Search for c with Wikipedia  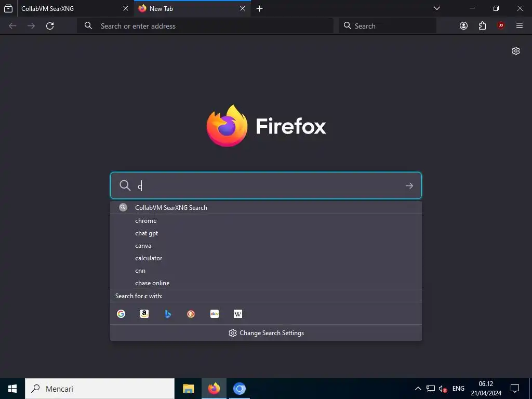tap(238, 314)
